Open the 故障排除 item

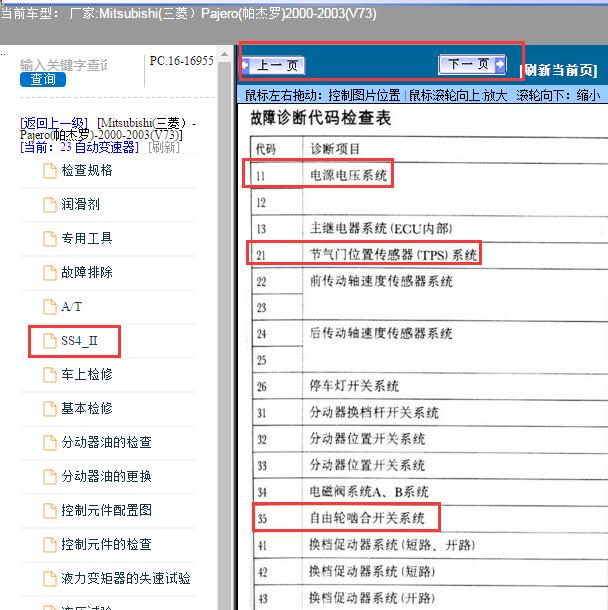pos(87,272)
